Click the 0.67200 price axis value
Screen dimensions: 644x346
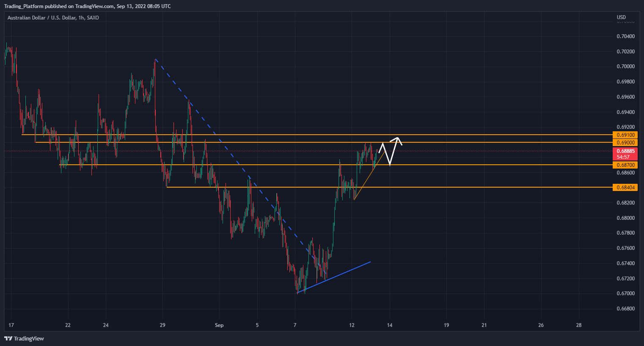[625, 279]
